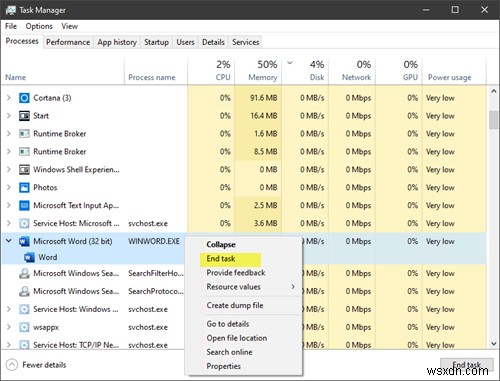The width and height of the screenshot is (500, 381).
Task: Click the Fewer details arrow icon
Action: coord(12,365)
